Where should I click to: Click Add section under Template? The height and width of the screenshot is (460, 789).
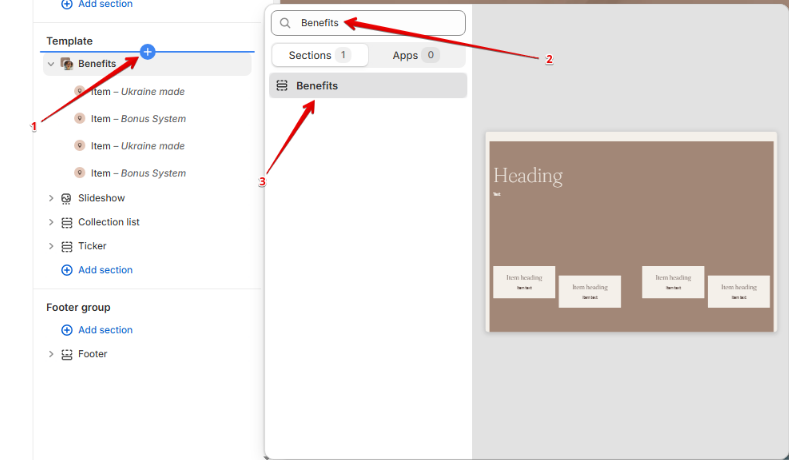tap(105, 270)
